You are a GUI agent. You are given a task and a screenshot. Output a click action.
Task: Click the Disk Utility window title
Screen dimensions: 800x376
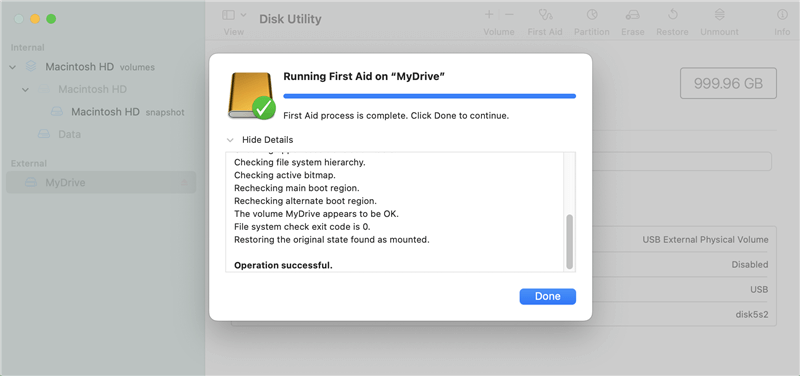[290, 19]
